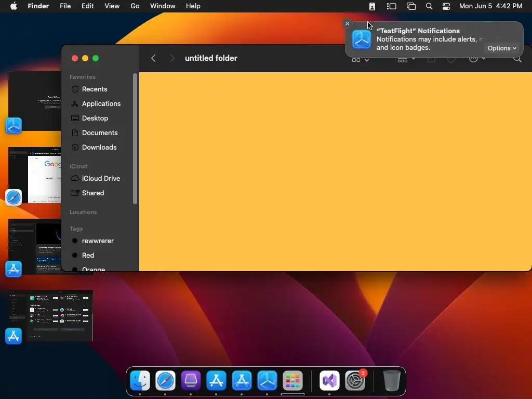Open the Apple menu
This screenshot has height=399, width=532.
(14, 6)
